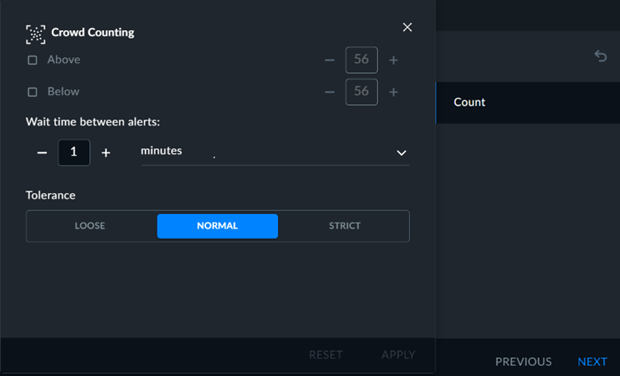The width and height of the screenshot is (620, 376).
Task: Click the Next button
Action: pos(592,361)
